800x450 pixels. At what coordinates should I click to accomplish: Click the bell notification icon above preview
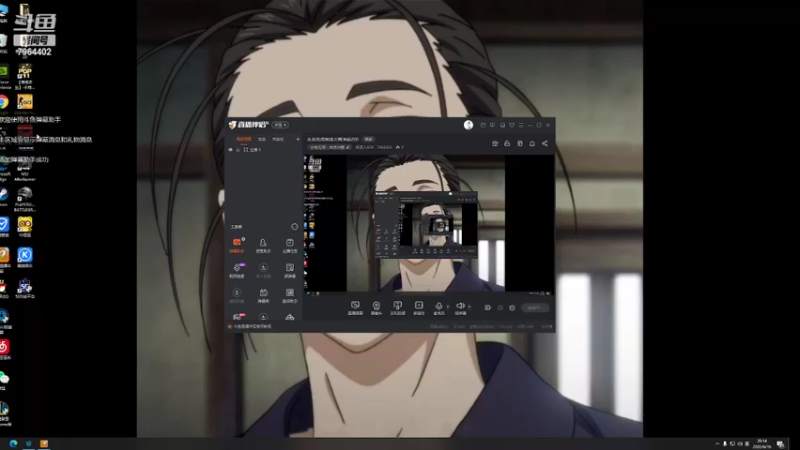coord(532,143)
